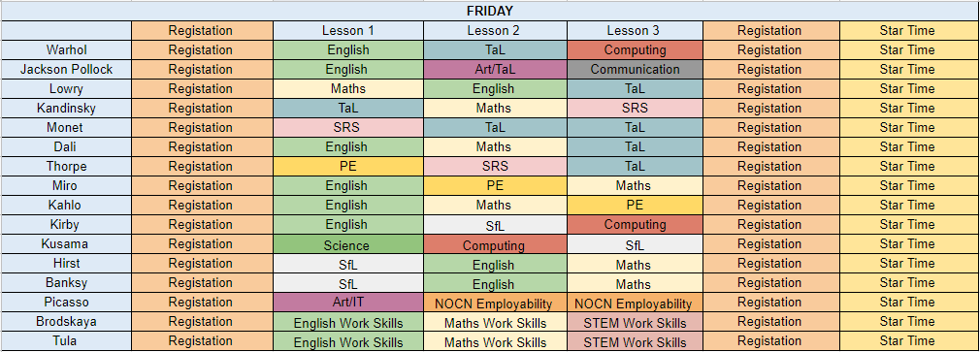Click the Lesson 3 column header
The width and height of the screenshot is (980, 352).
635,31
